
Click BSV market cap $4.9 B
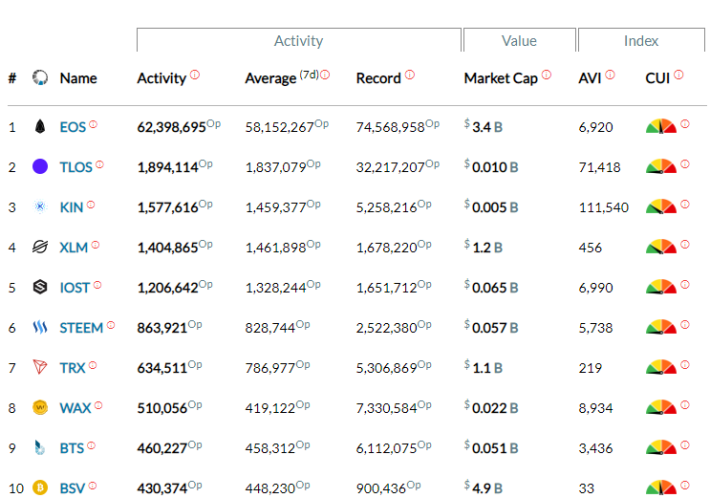pyautogui.click(x=483, y=488)
